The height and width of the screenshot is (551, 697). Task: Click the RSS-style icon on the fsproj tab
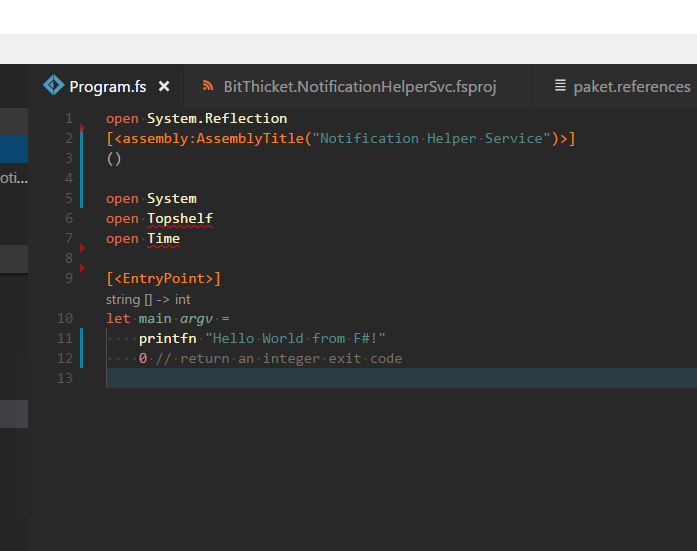click(208, 85)
